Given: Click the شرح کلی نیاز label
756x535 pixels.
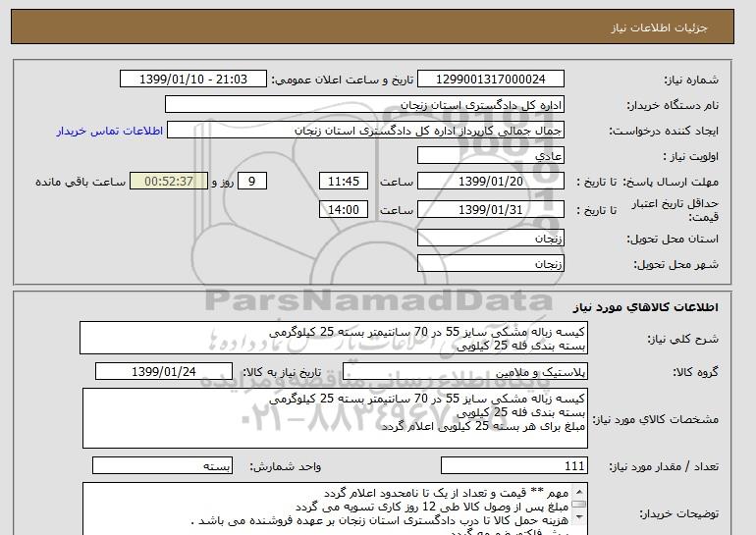Looking at the screenshot, I should [682, 339].
